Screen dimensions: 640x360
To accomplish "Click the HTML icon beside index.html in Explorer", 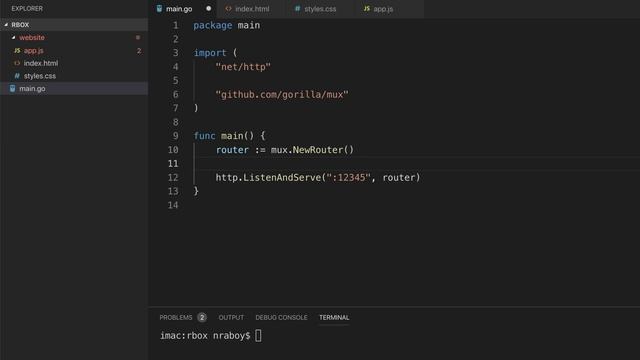I will pyautogui.click(x=17, y=63).
